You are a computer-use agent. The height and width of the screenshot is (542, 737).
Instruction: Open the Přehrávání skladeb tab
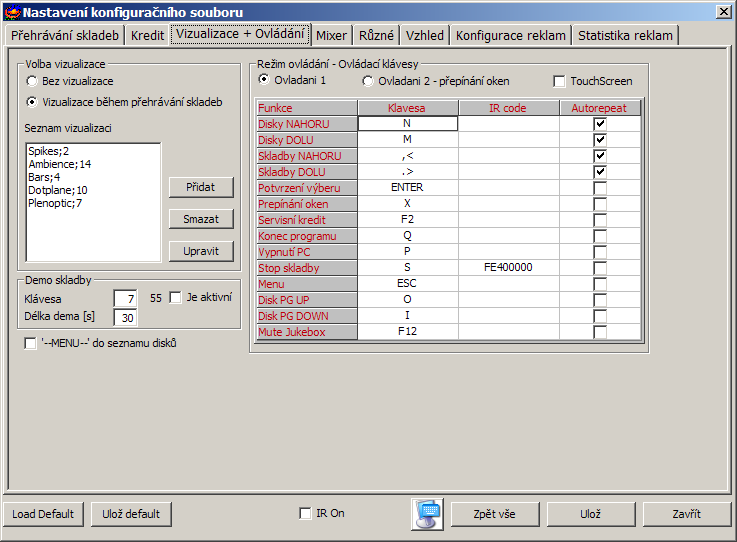[65, 35]
